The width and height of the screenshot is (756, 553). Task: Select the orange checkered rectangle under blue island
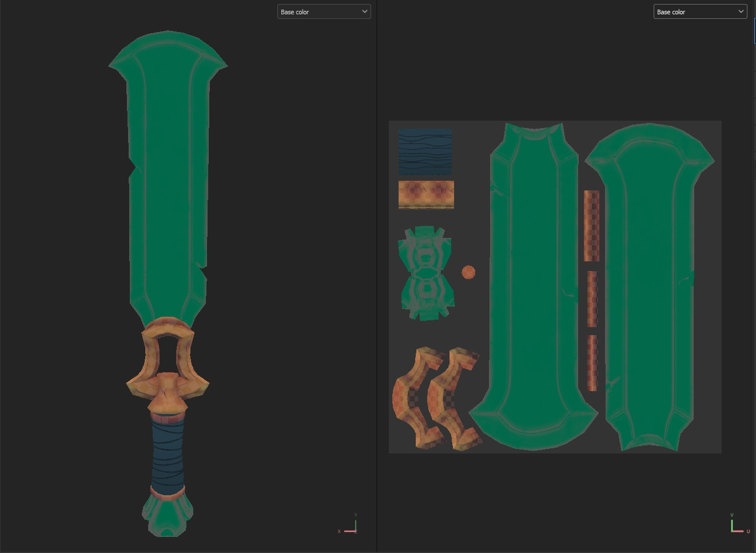(x=426, y=194)
